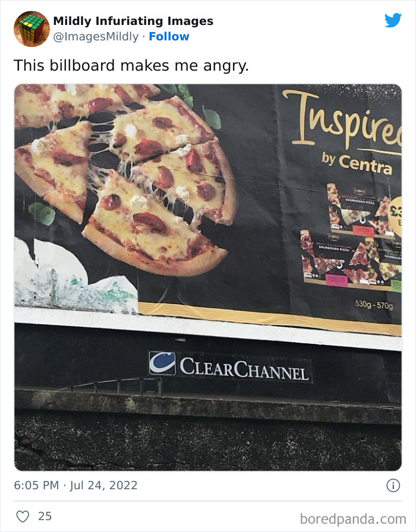The image size is (416, 532).
Task: Click Follow to follow @ImagesMildly
Action: tap(170, 36)
